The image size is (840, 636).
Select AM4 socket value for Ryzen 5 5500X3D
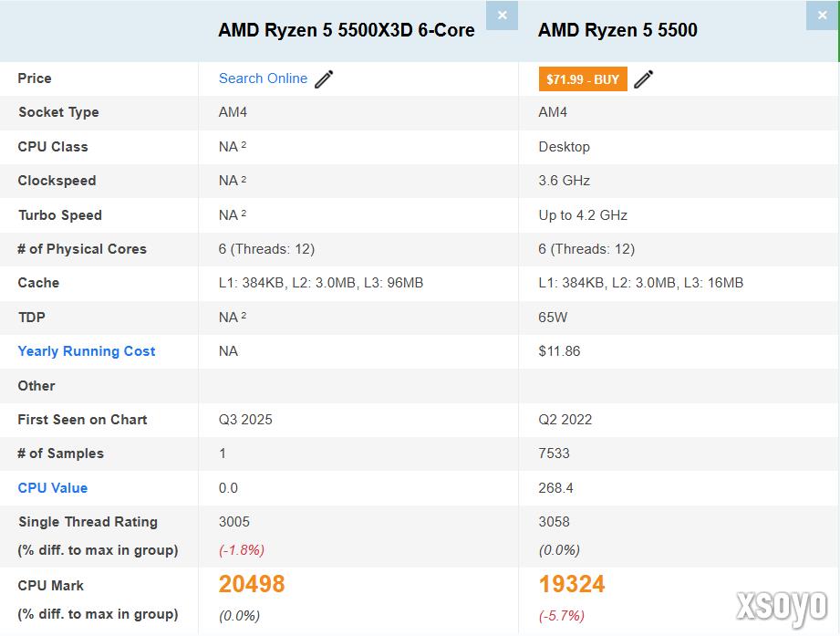tap(233, 112)
